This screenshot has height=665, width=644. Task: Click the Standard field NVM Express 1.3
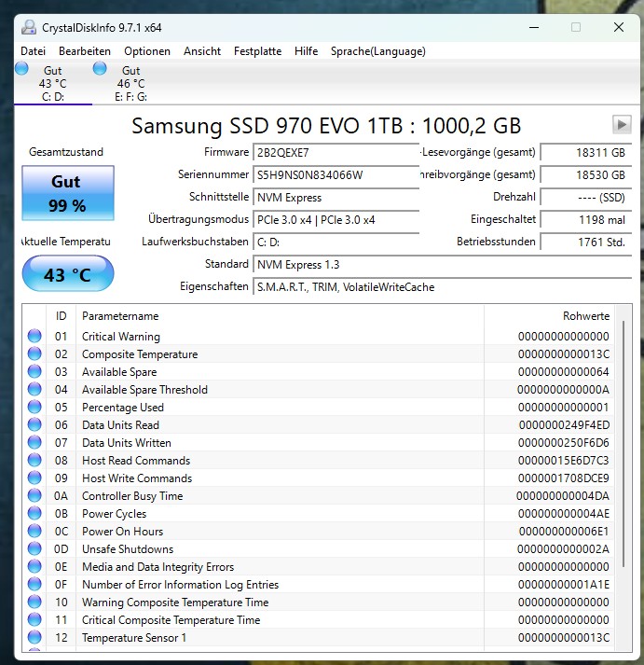[443, 265]
